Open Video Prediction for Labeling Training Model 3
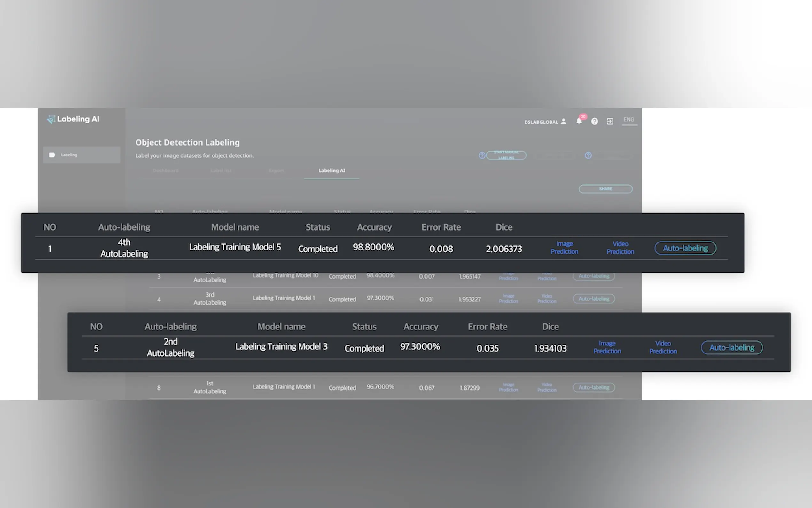The image size is (812, 508). 663,347
